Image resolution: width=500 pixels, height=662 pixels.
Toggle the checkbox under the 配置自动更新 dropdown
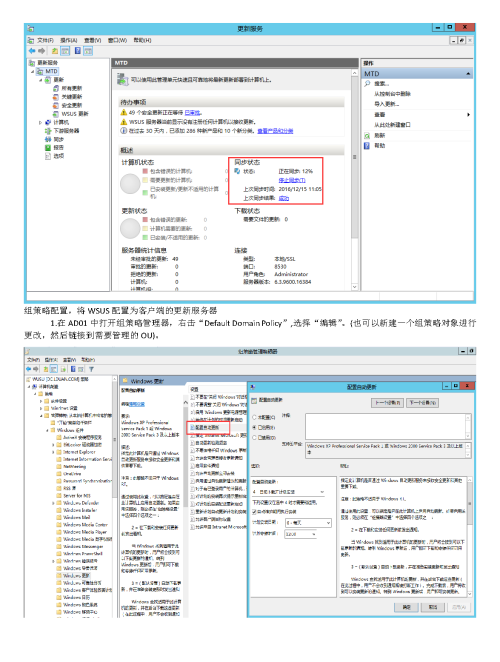point(254,512)
